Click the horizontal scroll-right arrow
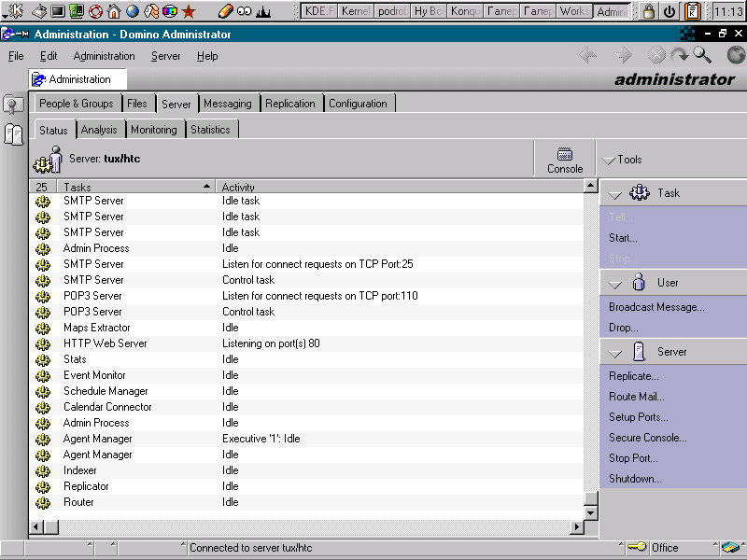This screenshot has height=560, width=747. point(577,526)
